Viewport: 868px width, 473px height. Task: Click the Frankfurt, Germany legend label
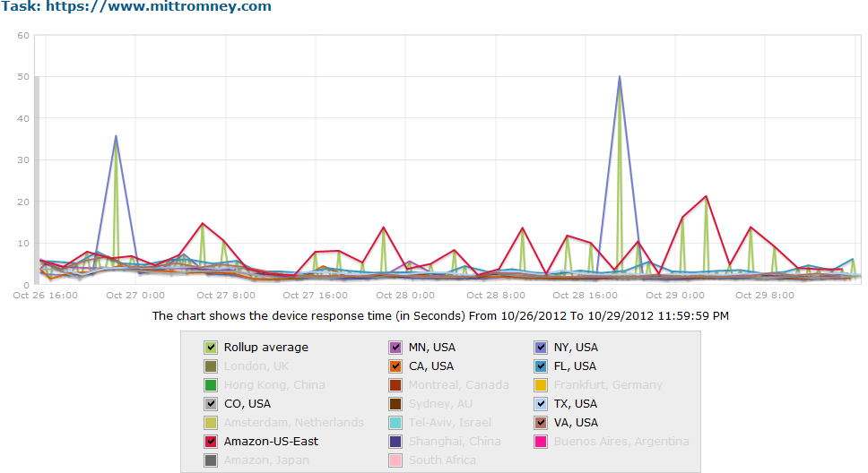[x=608, y=385]
